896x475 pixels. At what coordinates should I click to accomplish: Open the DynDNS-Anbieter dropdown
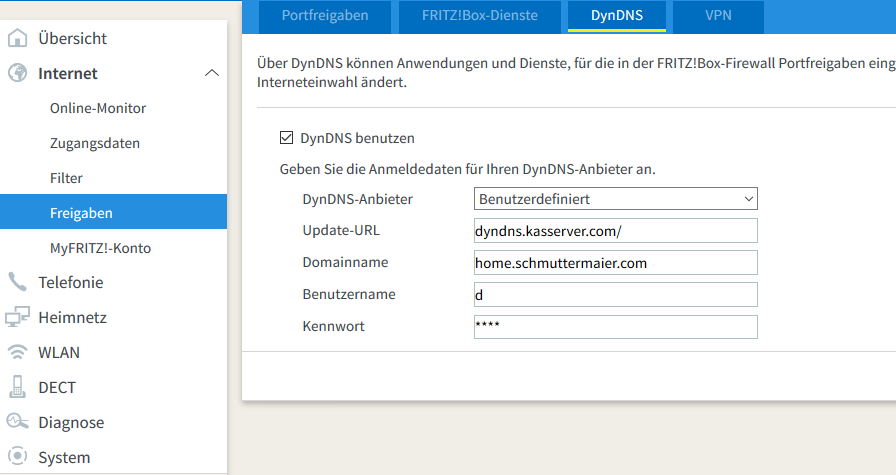pyautogui.click(x=615, y=199)
